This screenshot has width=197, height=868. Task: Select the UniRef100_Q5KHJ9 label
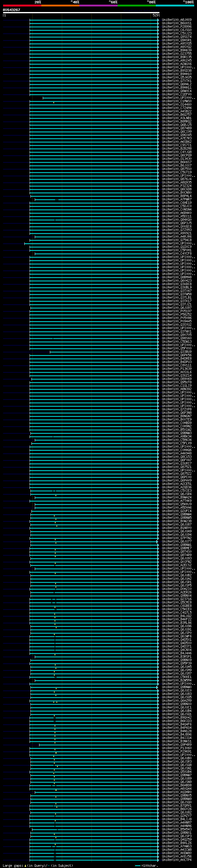[176, 504]
